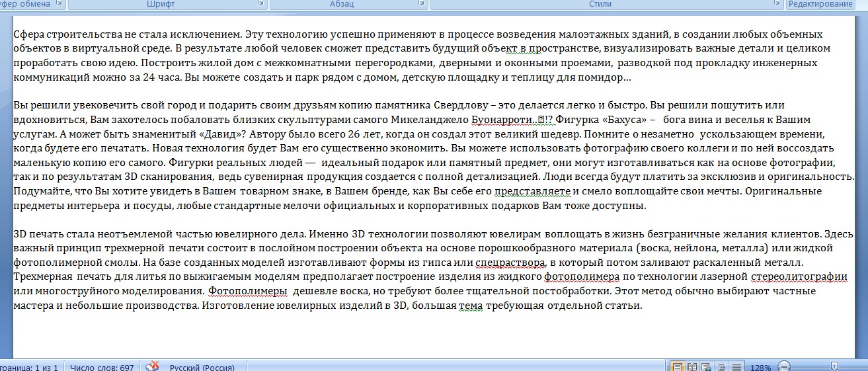
Task: Switch to Print Layout view
Action: (678, 367)
